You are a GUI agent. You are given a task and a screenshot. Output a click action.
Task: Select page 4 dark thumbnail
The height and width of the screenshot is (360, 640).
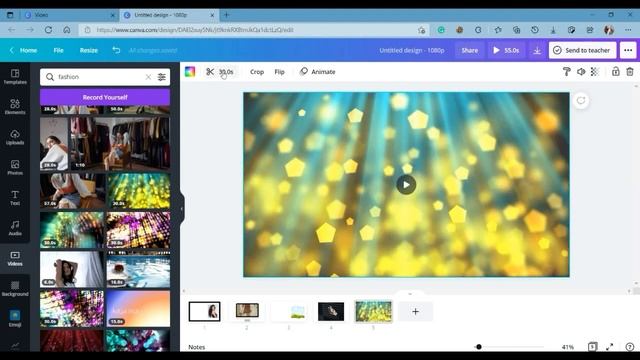tap(331, 311)
